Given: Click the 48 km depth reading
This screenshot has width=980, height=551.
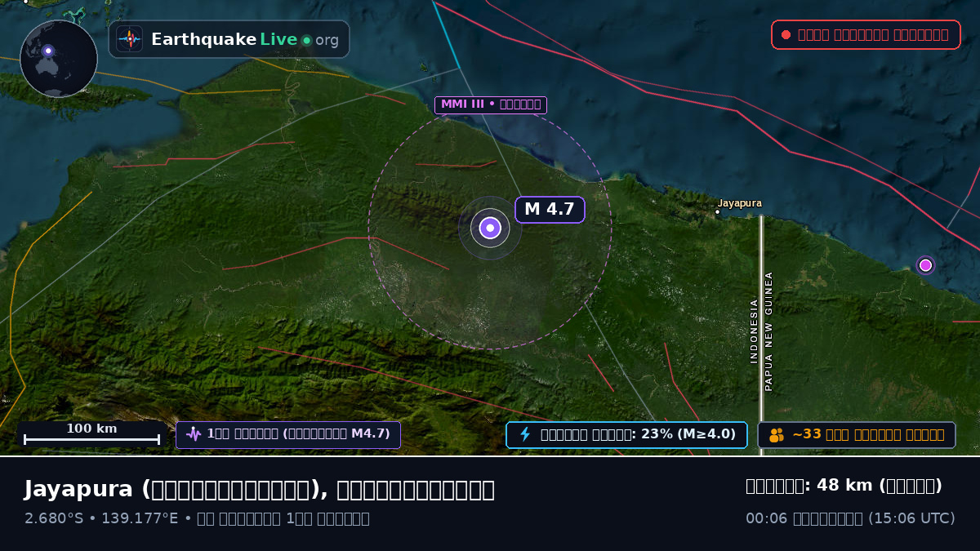Looking at the screenshot, I should tap(844, 486).
